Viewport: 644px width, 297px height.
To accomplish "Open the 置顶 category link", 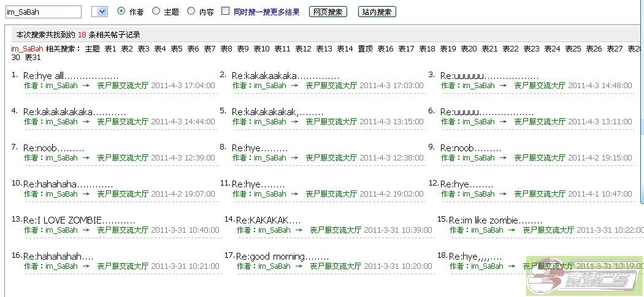I will pos(365,49).
